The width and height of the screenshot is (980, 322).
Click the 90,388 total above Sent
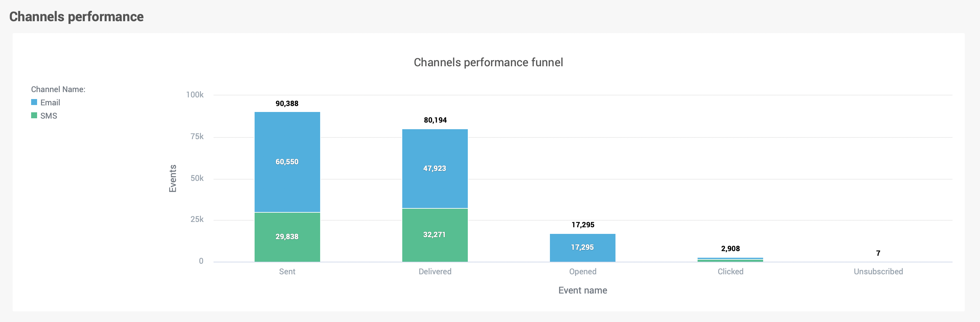pos(287,104)
